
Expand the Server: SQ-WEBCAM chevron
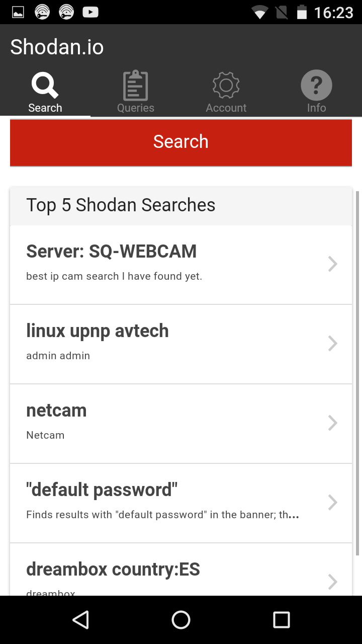[x=332, y=264]
